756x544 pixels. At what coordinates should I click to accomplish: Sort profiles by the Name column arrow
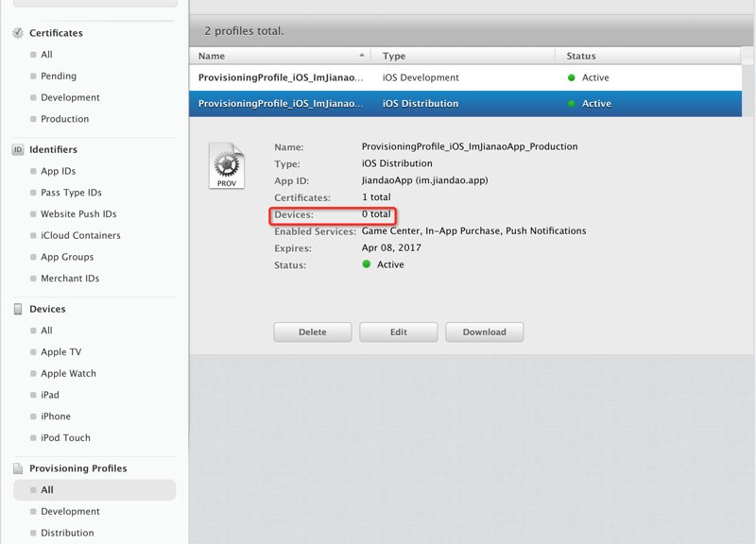(x=361, y=56)
